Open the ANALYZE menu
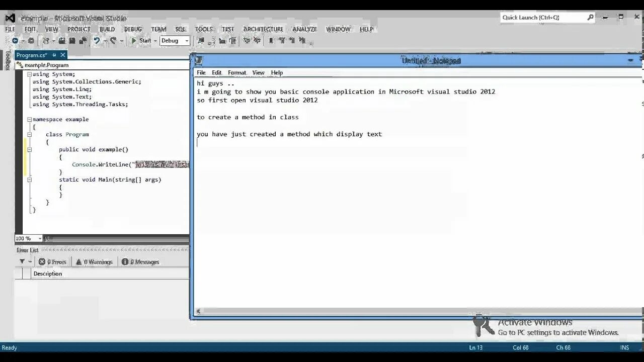This screenshot has height=362, width=644. click(x=305, y=29)
